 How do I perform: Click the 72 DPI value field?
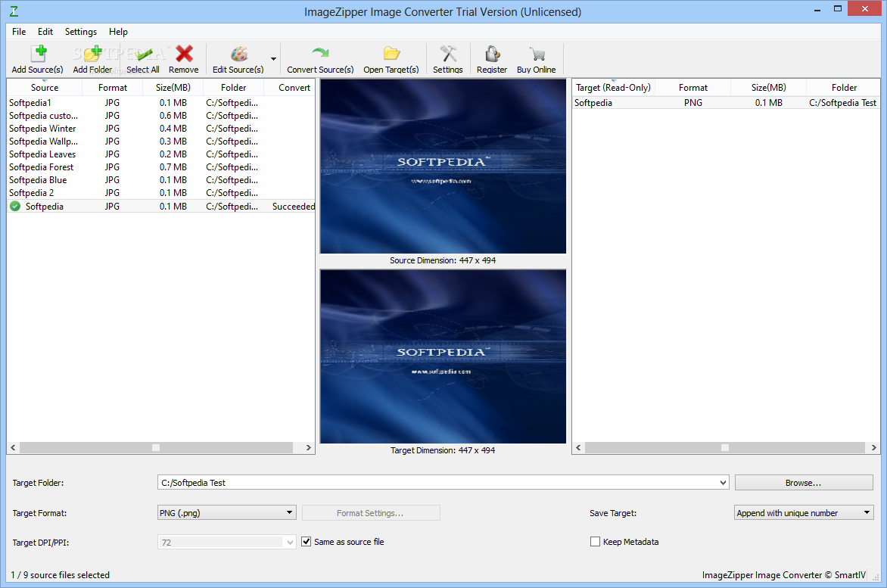coord(221,542)
